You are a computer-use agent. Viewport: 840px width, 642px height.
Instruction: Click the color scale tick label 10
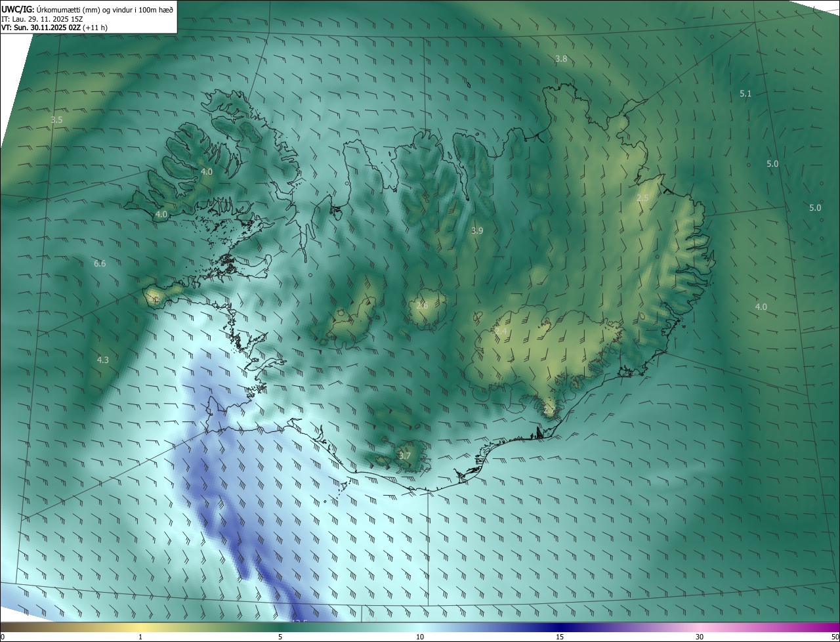click(x=420, y=637)
